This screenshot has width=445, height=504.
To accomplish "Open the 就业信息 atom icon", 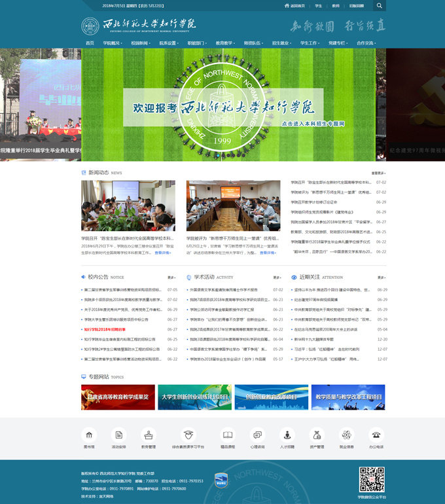I will 346,435.
